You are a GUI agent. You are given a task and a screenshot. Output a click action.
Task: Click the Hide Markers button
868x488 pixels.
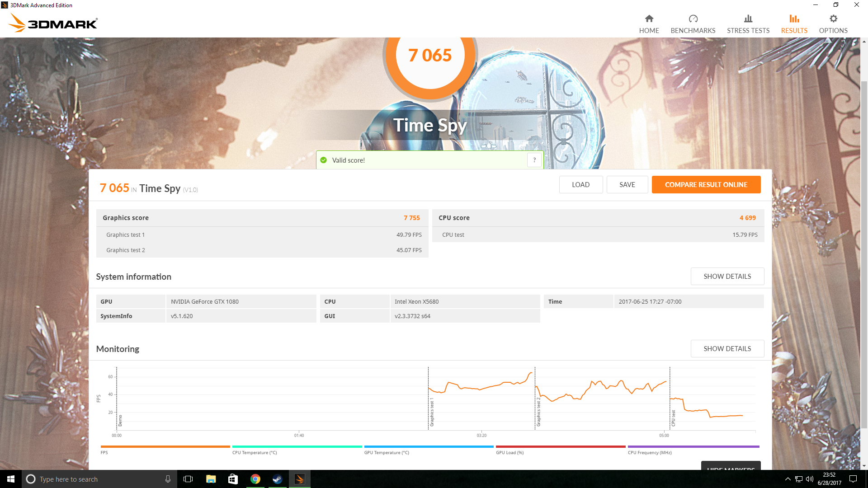pos(731,466)
